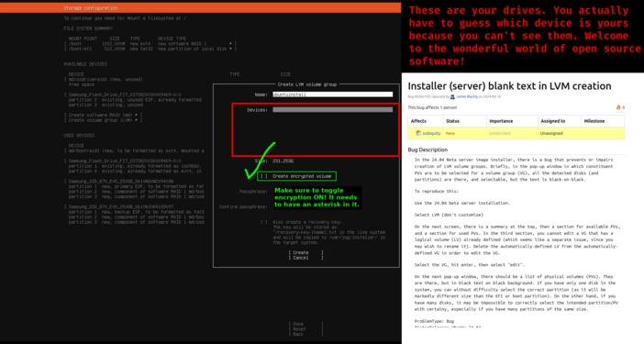Click the Confirm passphrase field
This screenshot has width=644, height=344.
click(x=332, y=206)
